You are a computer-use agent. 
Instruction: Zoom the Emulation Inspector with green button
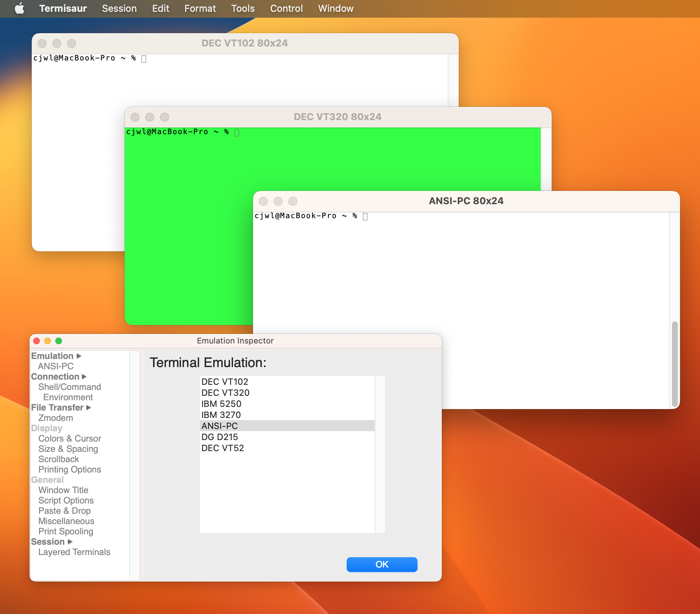coord(59,341)
